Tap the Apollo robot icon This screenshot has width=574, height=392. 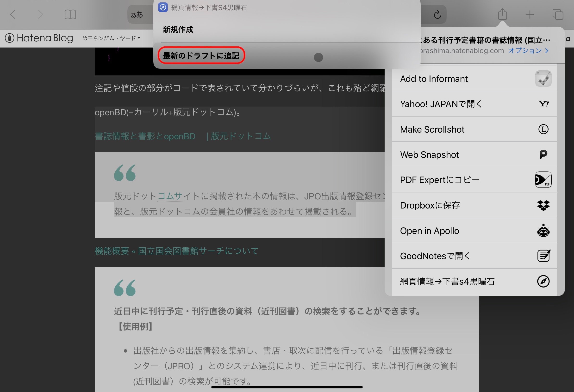pos(543,231)
